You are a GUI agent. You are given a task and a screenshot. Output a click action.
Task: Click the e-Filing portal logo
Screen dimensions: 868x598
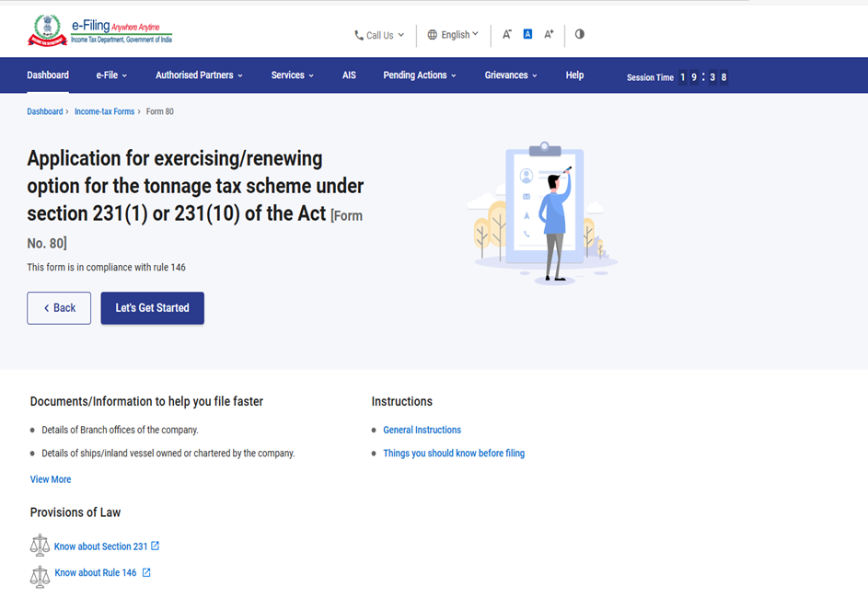tap(99, 30)
